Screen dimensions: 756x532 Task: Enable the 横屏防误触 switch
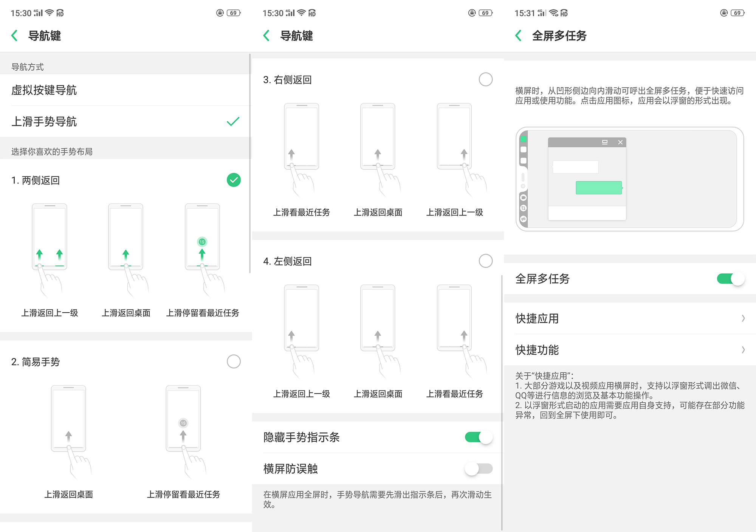(478, 469)
